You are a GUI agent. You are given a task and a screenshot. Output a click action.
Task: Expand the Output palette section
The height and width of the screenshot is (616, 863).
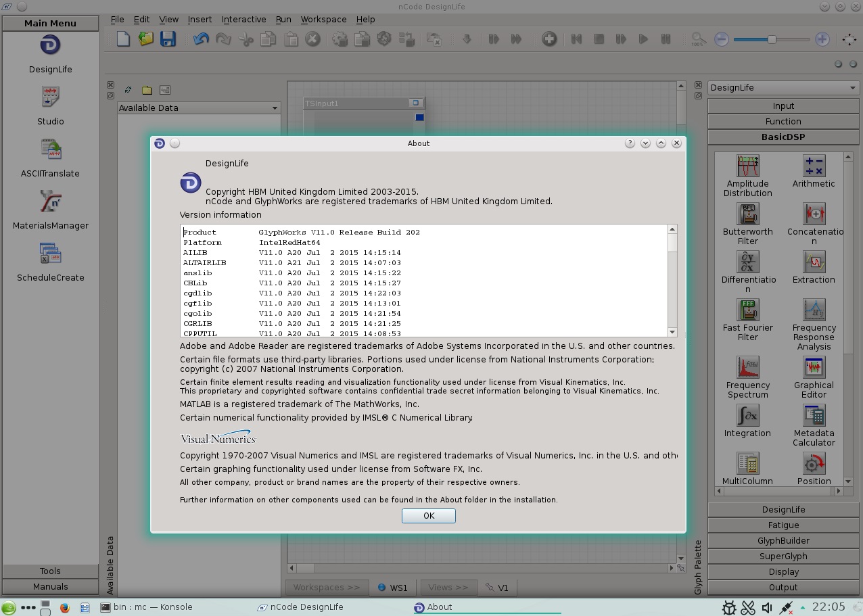pyautogui.click(x=783, y=587)
